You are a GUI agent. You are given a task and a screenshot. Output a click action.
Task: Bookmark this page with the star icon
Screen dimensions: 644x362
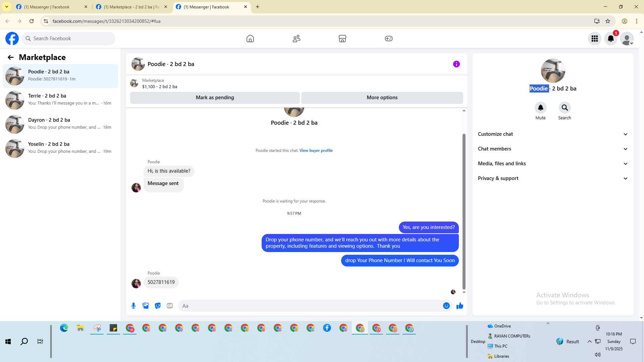point(608,21)
